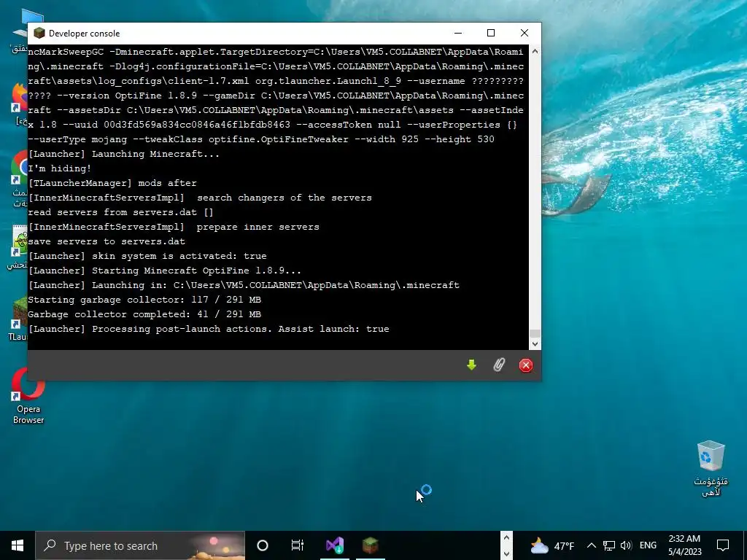This screenshot has width=747, height=560.
Task: Select the Recycle Bin desktop icon
Action: [711, 469]
